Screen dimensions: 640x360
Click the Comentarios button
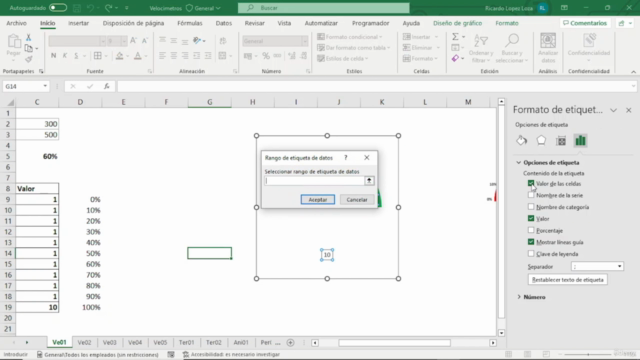click(x=585, y=23)
